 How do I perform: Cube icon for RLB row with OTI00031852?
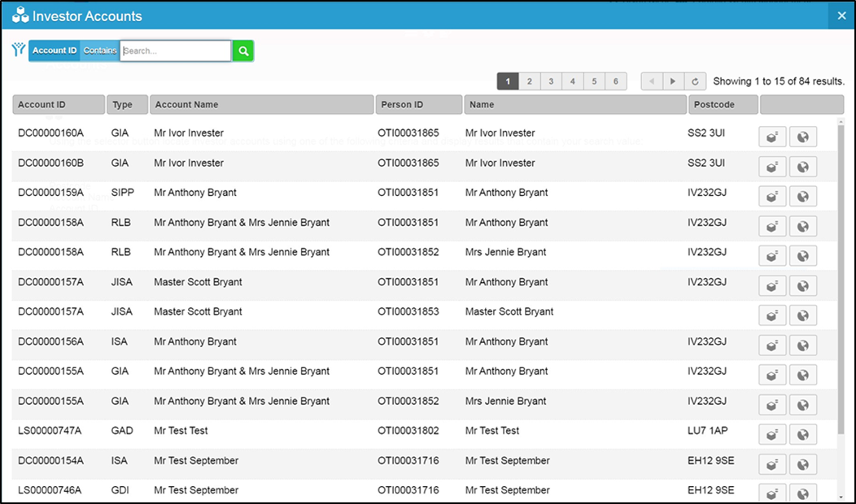(x=772, y=256)
